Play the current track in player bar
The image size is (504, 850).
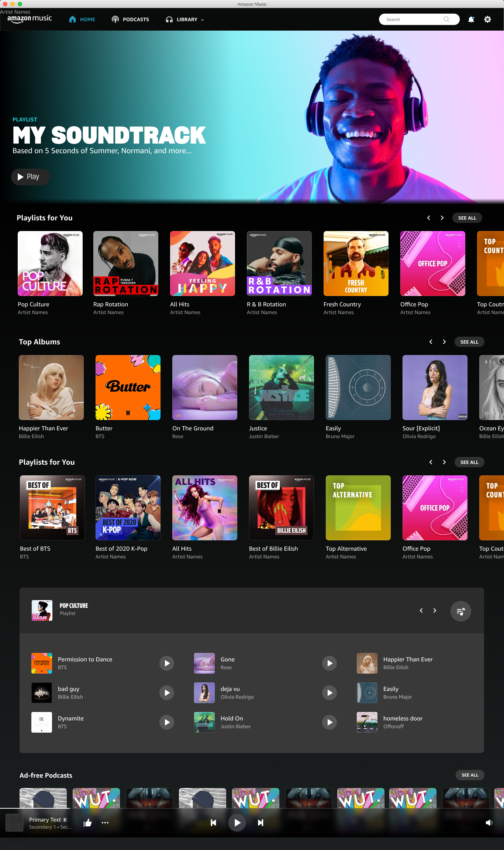(237, 822)
